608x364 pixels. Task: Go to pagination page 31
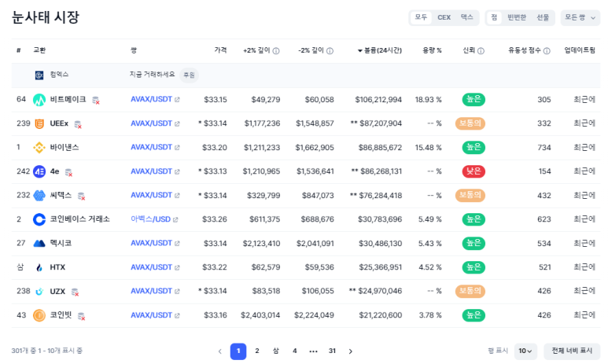(332, 351)
